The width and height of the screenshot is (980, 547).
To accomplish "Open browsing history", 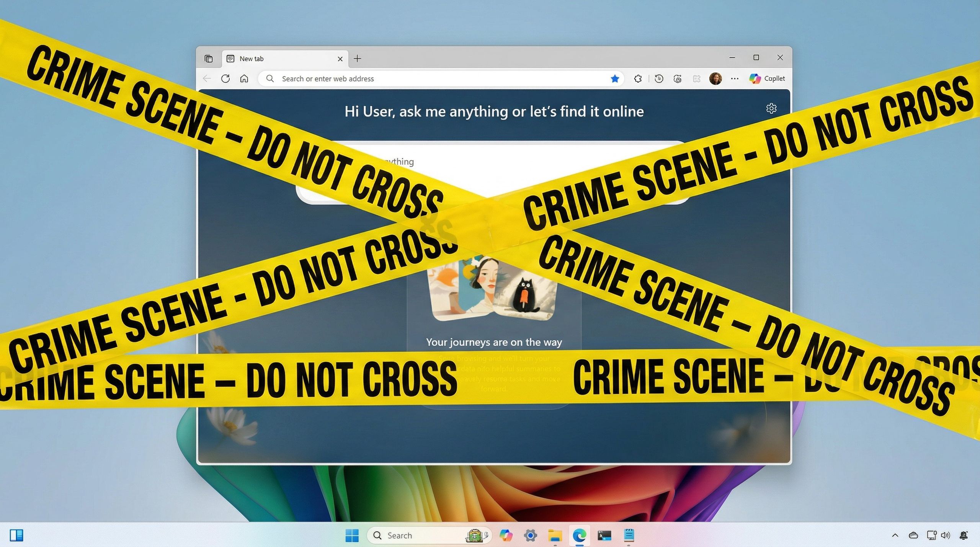I will coord(659,78).
